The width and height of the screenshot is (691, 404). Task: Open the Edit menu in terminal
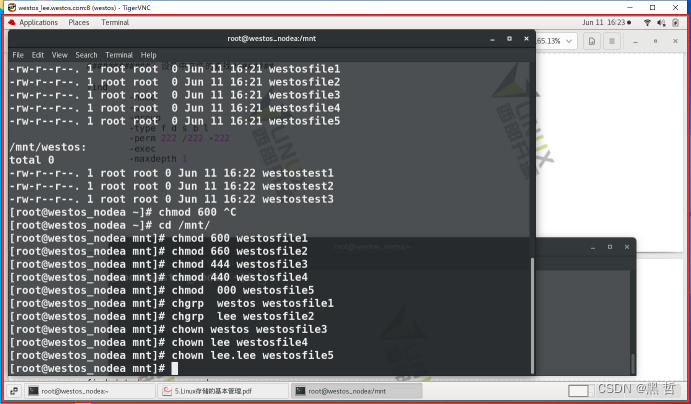coord(38,55)
